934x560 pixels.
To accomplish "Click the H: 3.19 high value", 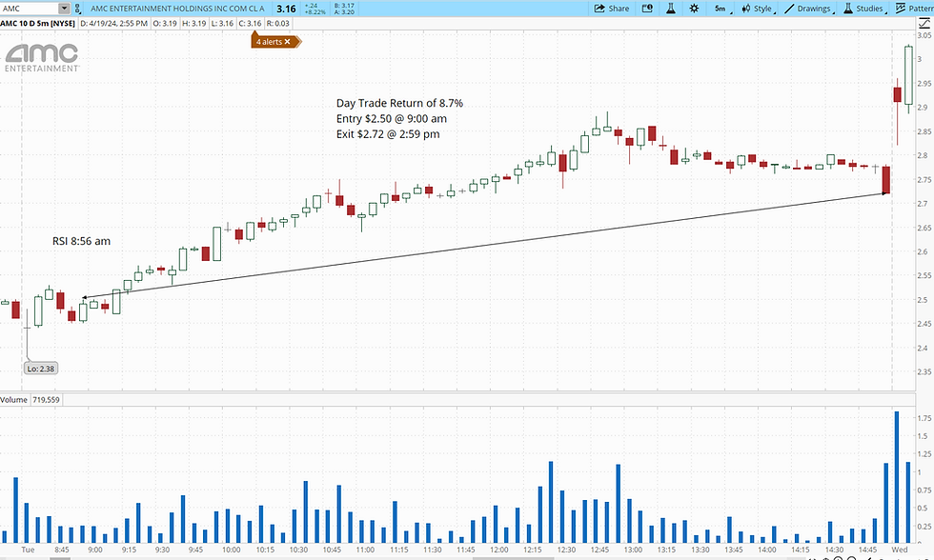I will (x=194, y=23).
